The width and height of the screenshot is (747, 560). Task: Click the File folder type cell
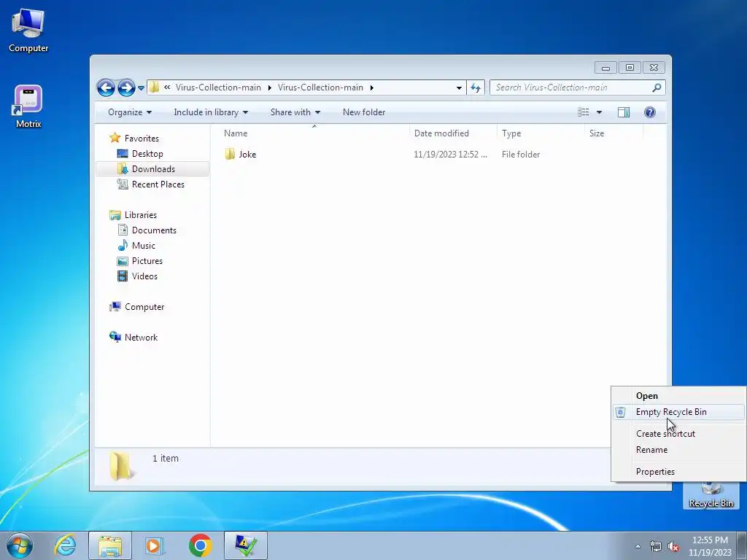521,155
